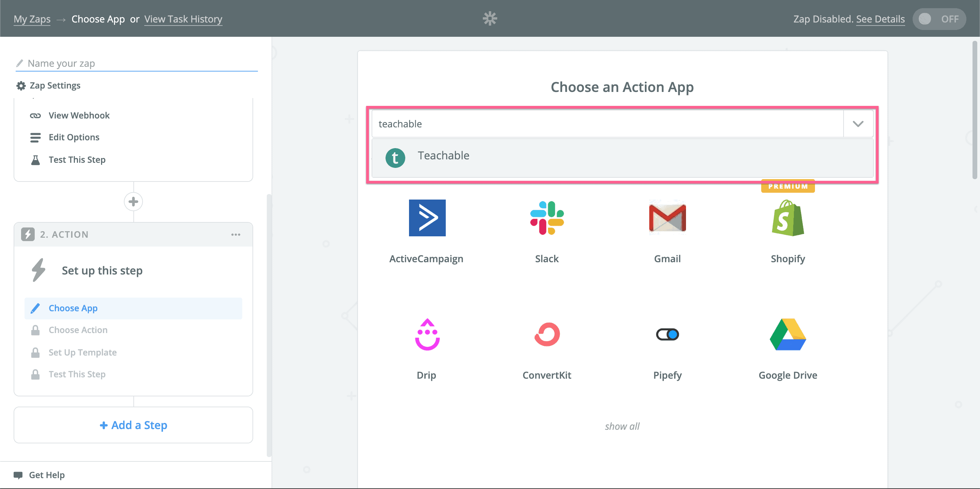Click the Teachable logo in search results

395,158
